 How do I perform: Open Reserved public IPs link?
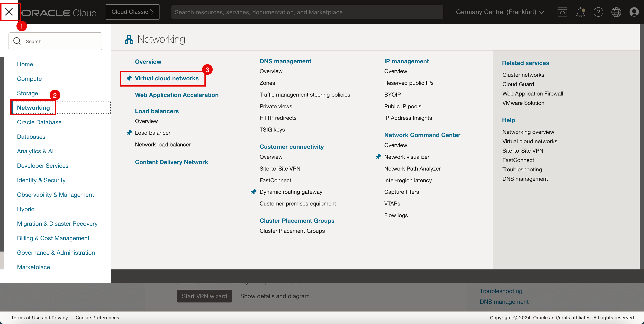(409, 83)
